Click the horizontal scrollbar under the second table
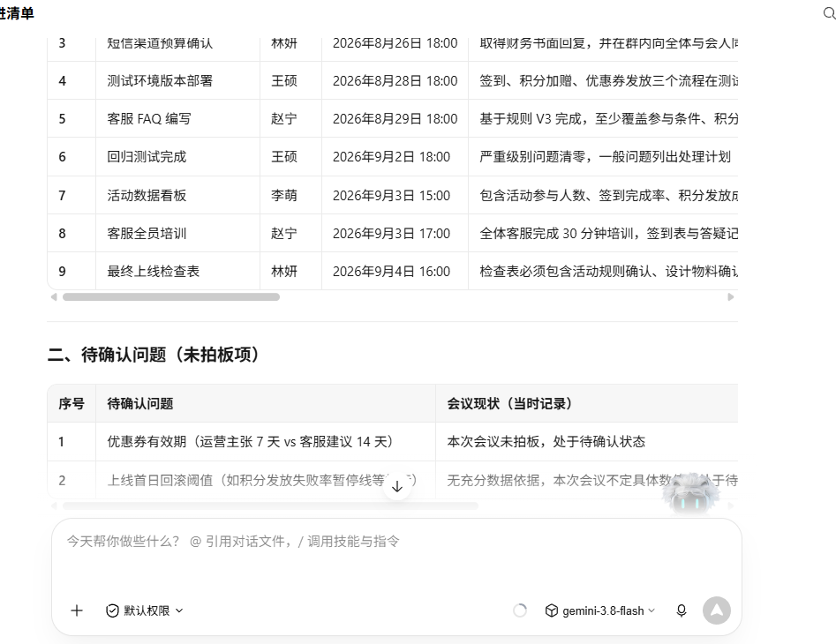This screenshot has height=644, width=836. (270, 505)
